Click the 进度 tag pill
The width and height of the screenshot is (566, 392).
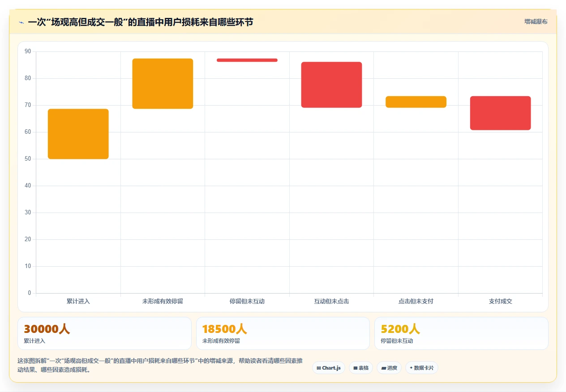pos(389,368)
